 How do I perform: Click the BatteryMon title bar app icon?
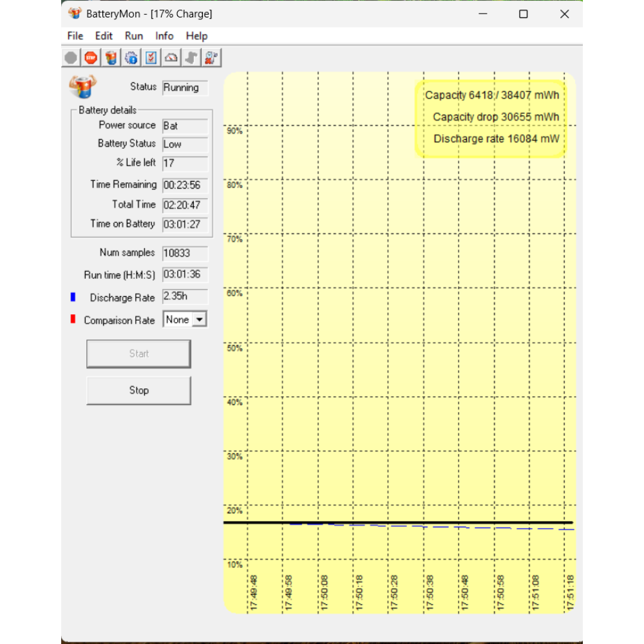point(75,14)
